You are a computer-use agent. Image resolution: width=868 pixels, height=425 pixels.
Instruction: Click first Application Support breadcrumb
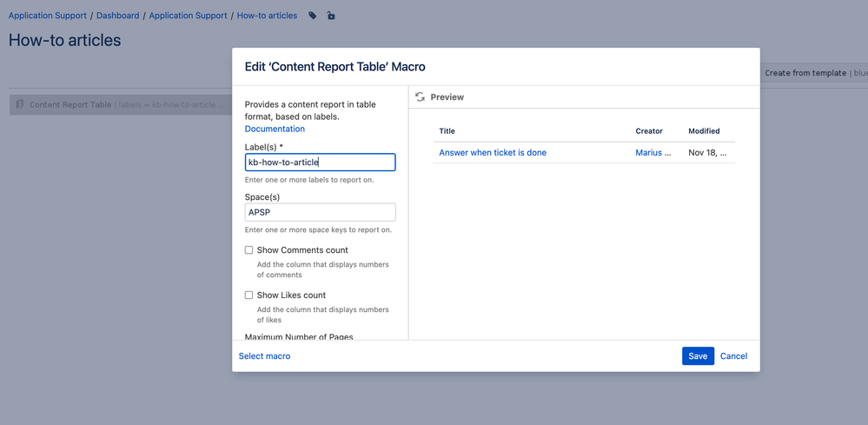coord(48,16)
